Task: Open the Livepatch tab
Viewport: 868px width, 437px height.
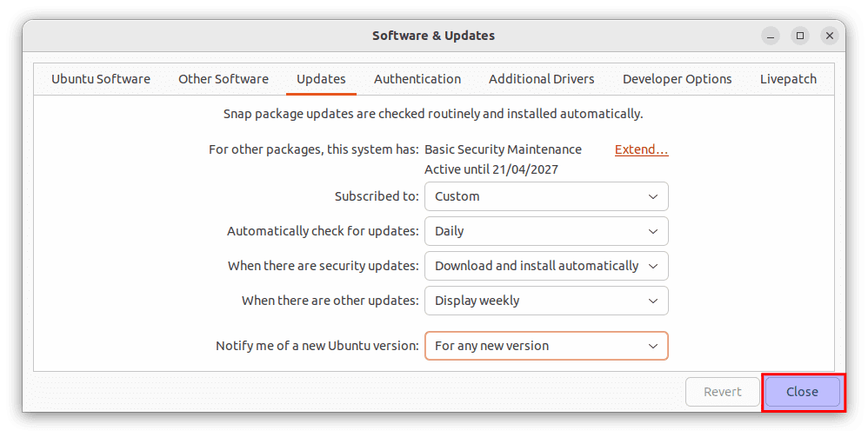Action: point(788,79)
